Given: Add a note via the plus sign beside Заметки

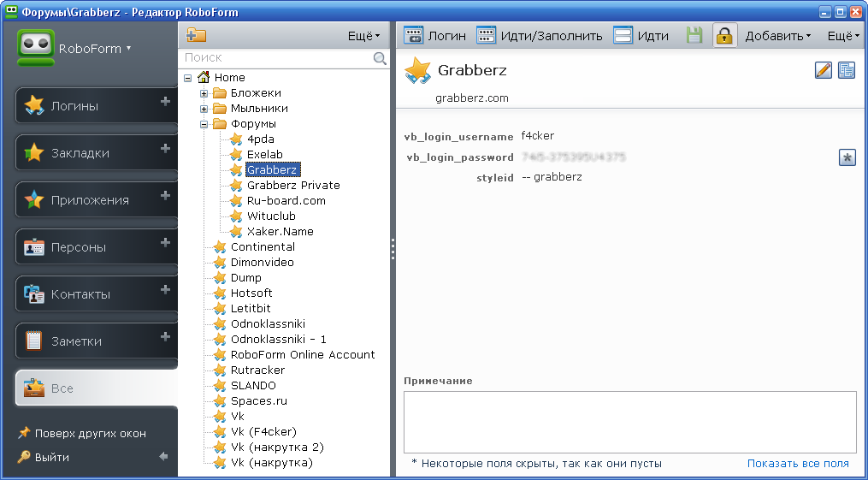Looking at the screenshot, I should pos(165,336).
